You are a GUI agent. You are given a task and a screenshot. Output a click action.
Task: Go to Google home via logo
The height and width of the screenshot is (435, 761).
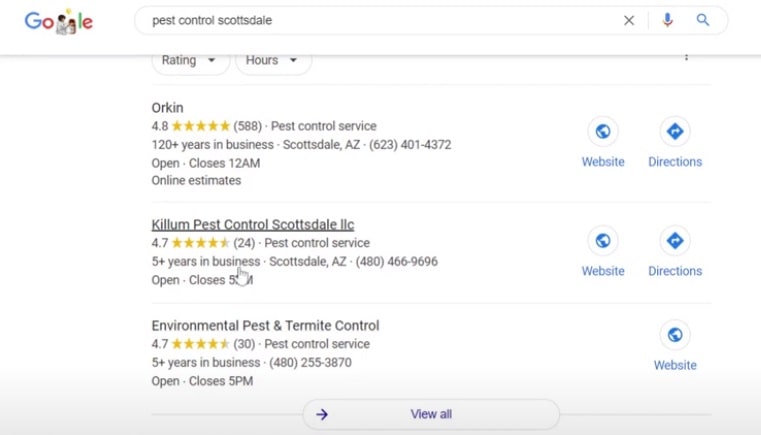pos(59,21)
